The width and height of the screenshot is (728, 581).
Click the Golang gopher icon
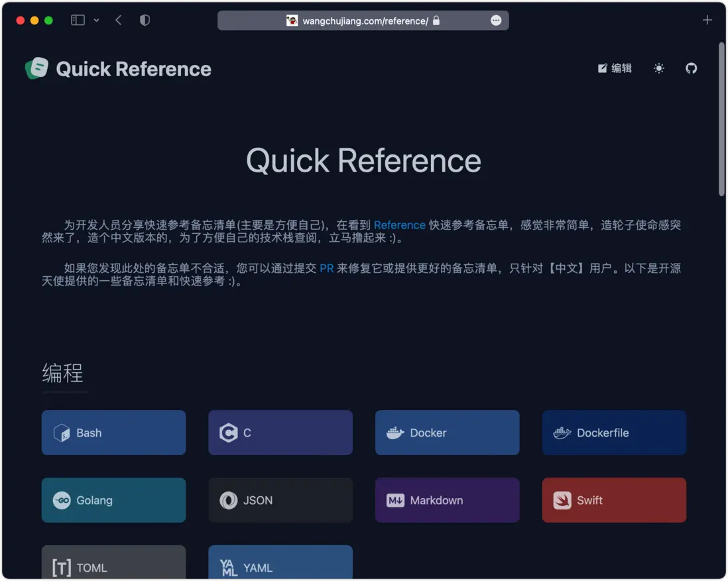(x=63, y=500)
